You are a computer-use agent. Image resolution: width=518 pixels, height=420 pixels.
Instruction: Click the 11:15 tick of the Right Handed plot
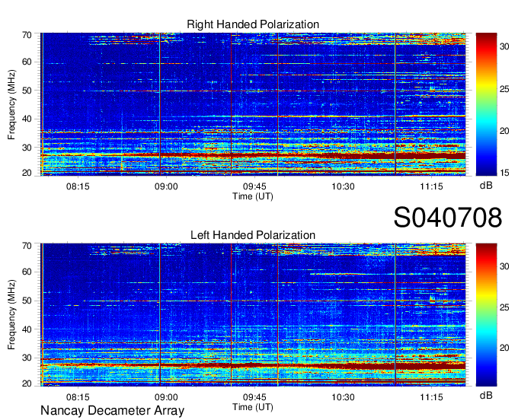click(431, 186)
